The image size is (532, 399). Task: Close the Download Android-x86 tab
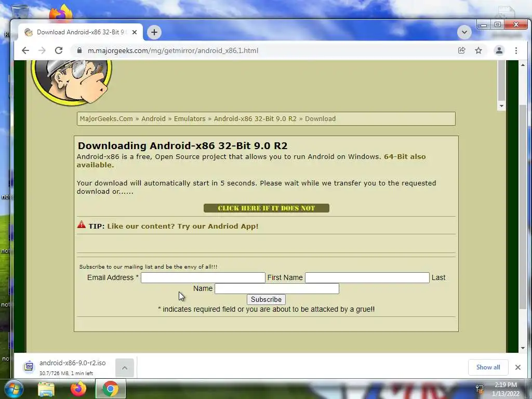[x=135, y=32]
